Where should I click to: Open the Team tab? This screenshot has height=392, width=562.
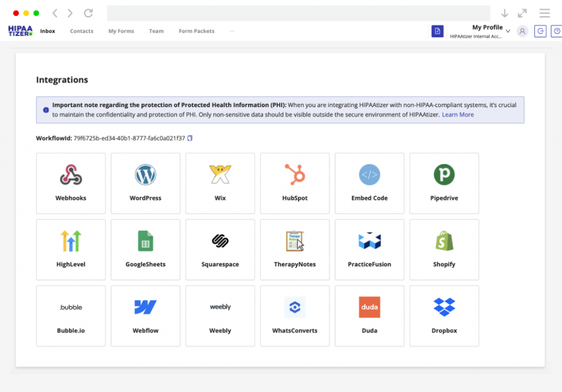click(x=156, y=31)
